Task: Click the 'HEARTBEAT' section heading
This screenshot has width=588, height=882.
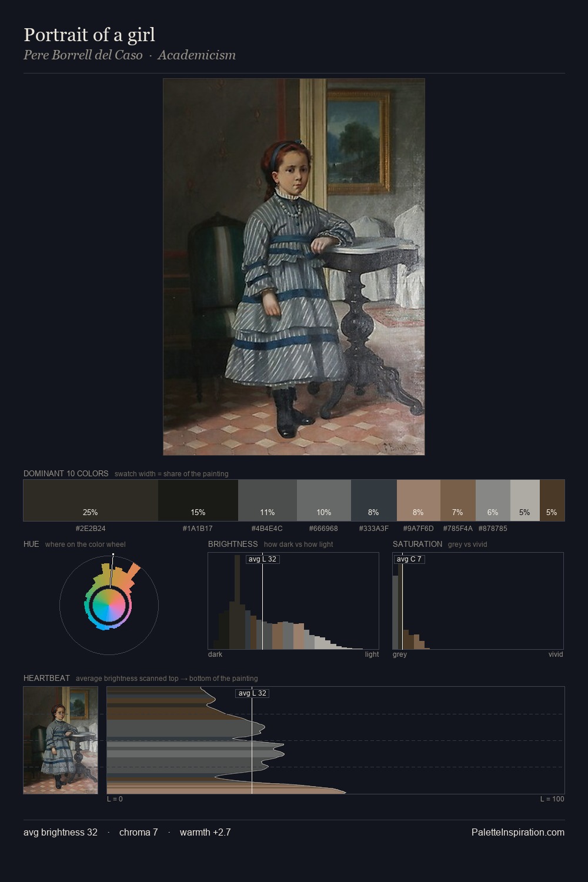Action: point(46,678)
